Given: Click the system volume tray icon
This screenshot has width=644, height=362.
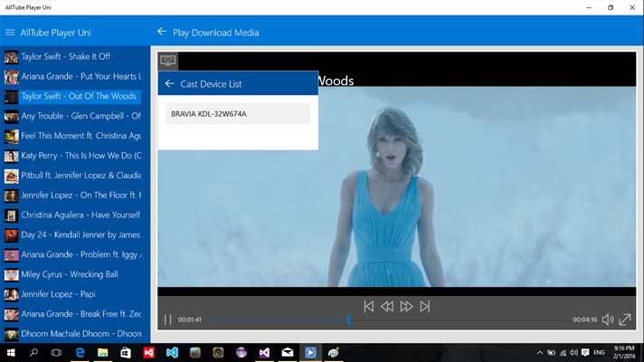Looking at the screenshot, I should tap(574, 353).
